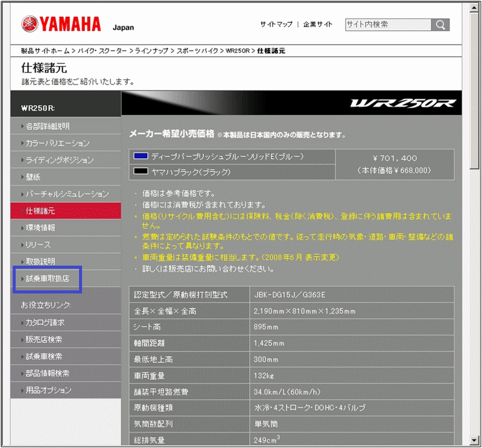482x448 pixels.
Task: Click the blue color swatch
Action: tap(141, 156)
